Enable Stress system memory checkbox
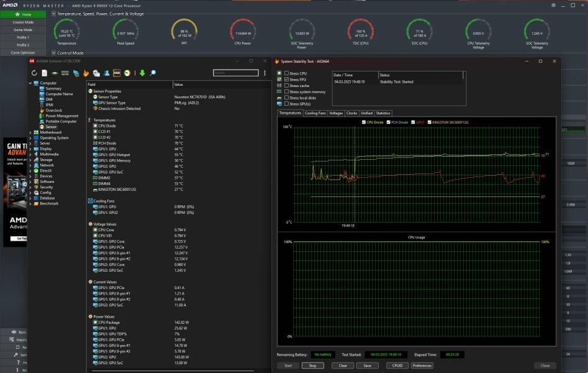 (286, 91)
